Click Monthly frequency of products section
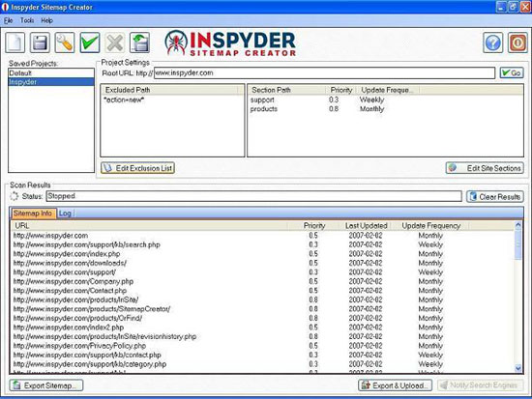This screenshot has width=532, height=399. point(371,109)
